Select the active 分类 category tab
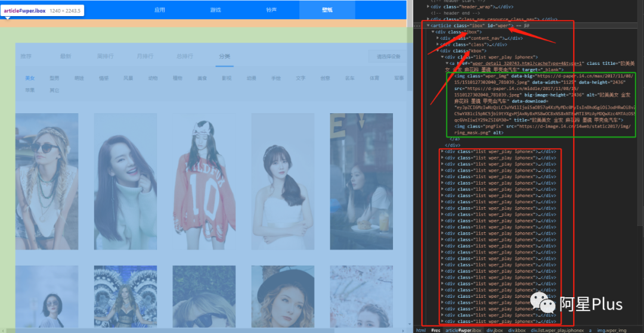Viewport: 644px width, 333px height. [x=225, y=56]
